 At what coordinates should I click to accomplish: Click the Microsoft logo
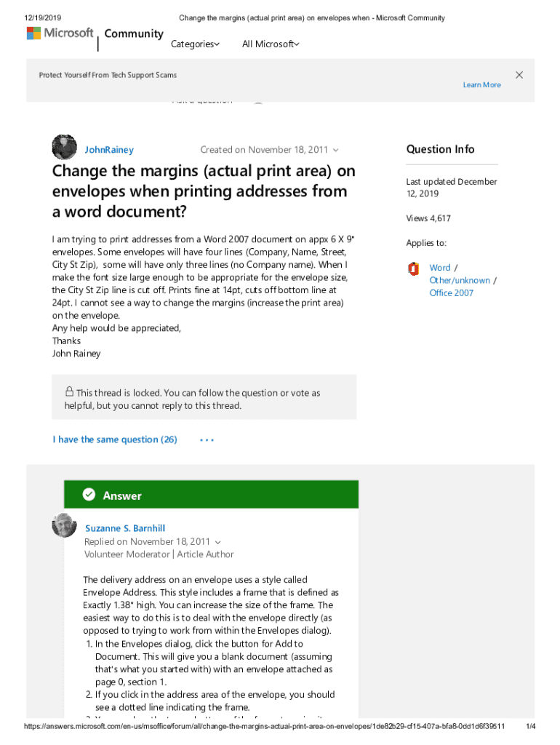(60, 33)
